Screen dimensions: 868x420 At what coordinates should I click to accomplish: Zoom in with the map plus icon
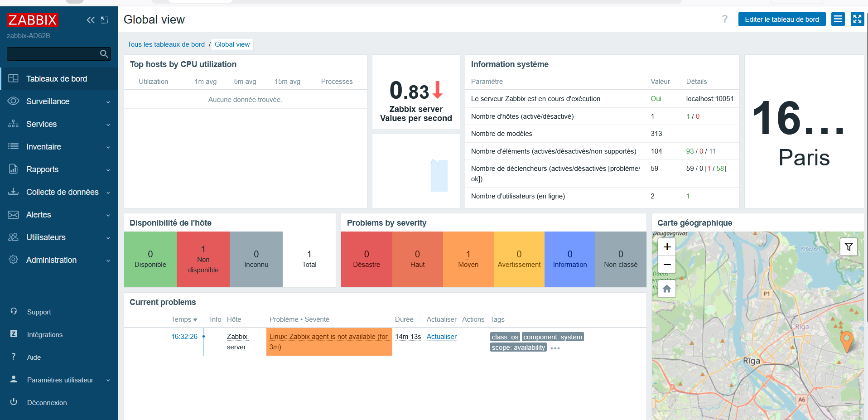(666, 246)
